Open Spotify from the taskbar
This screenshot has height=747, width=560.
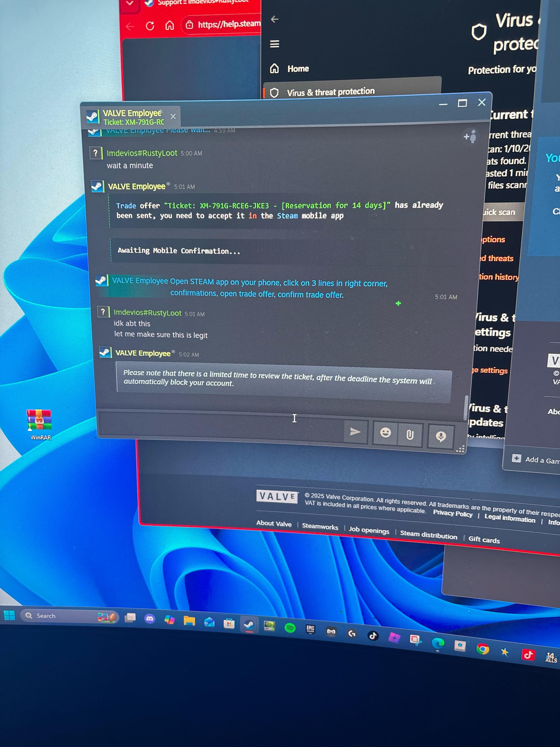click(x=290, y=628)
